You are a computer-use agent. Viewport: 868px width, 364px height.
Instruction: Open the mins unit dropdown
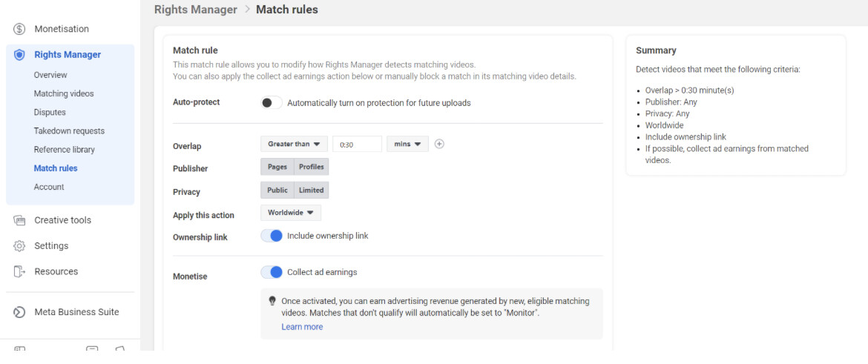[x=407, y=144]
